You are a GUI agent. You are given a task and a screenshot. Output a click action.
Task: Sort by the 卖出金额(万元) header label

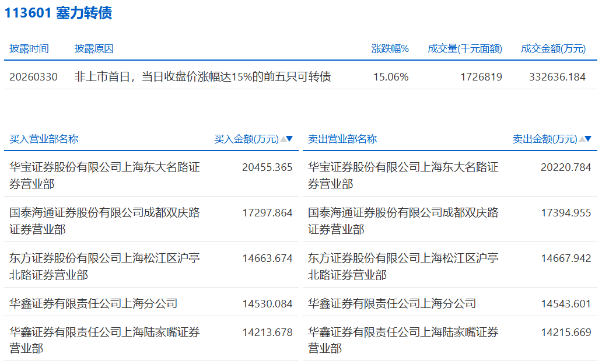coord(545,139)
